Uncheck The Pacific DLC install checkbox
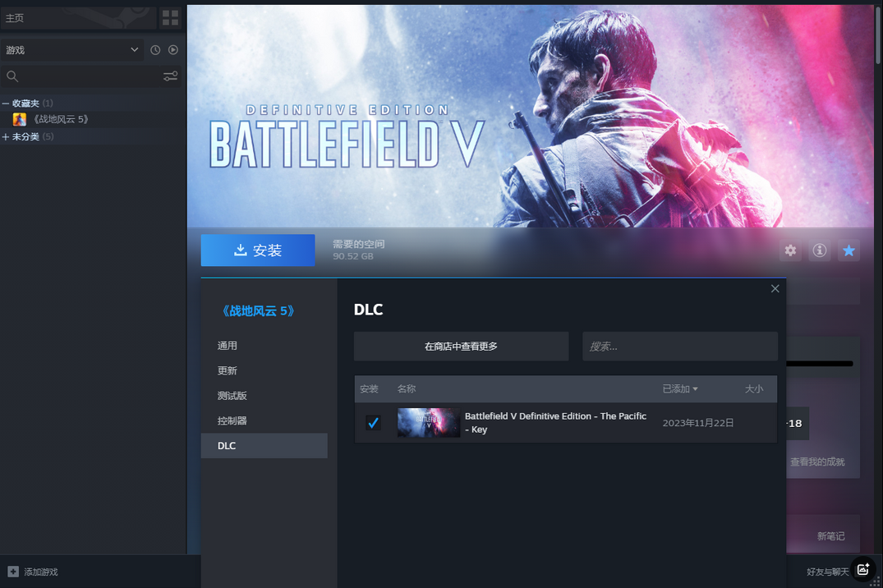The height and width of the screenshot is (588, 883). (x=373, y=422)
